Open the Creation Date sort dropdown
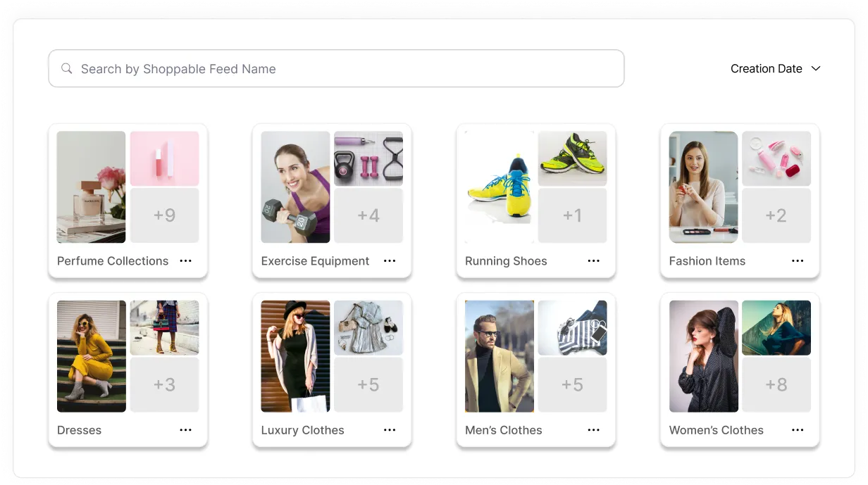Image resolution: width=868 pixels, height=485 pixels. click(x=767, y=68)
